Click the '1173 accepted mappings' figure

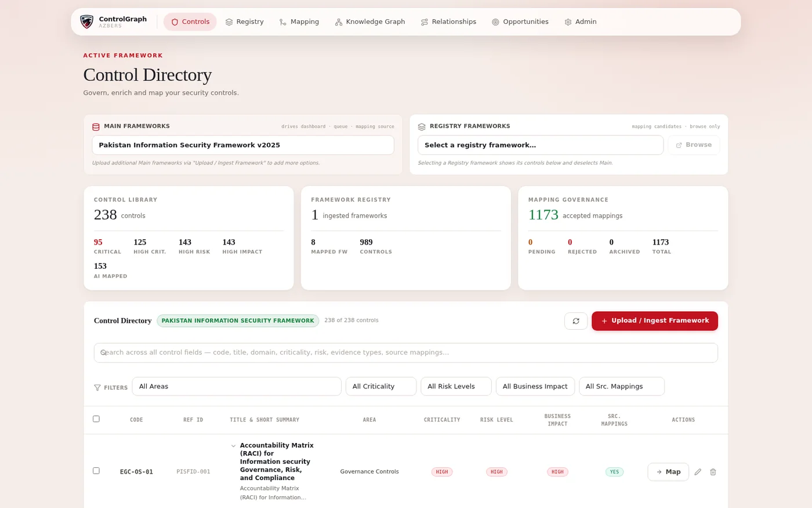[575, 215]
